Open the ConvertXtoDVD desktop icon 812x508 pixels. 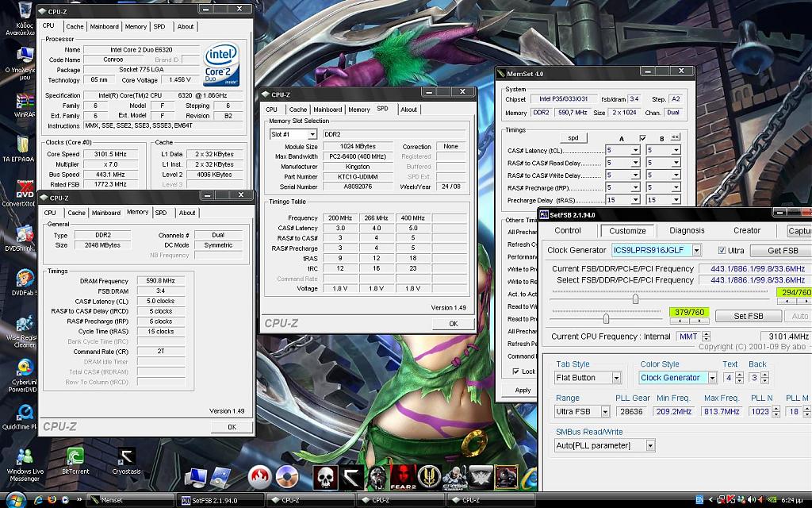[23, 194]
